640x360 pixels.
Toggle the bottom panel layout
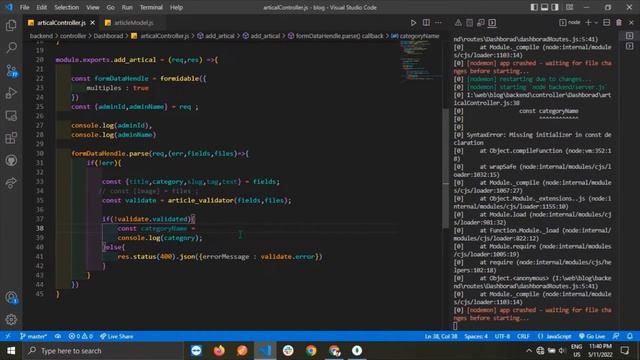pyautogui.click(x=544, y=7)
